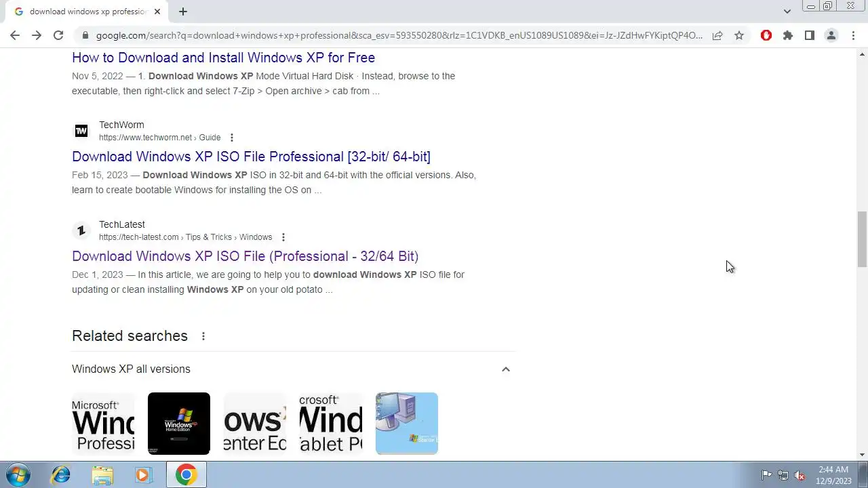The height and width of the screenshot is (488, 868).
Task: Select Windows XP Home Edition thumbnail
Action: pos(179,424)
